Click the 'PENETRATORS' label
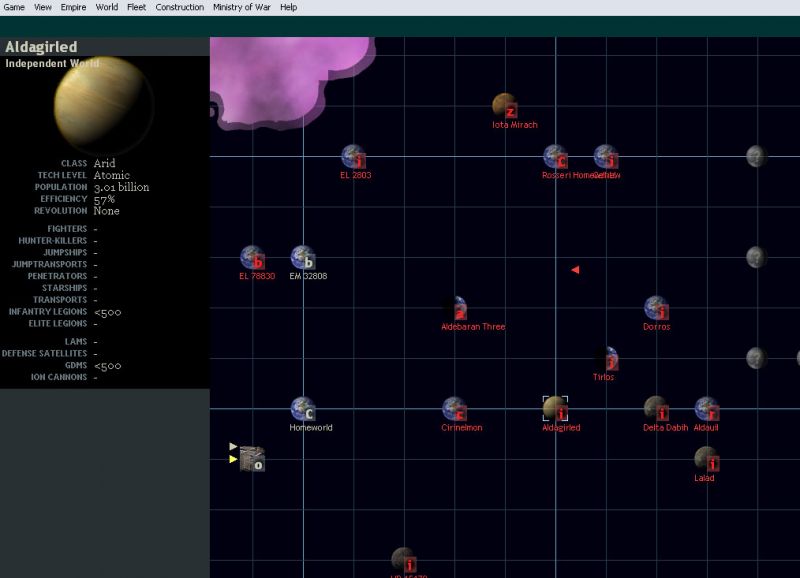This screenshot has width=800, height=578. 58,276
